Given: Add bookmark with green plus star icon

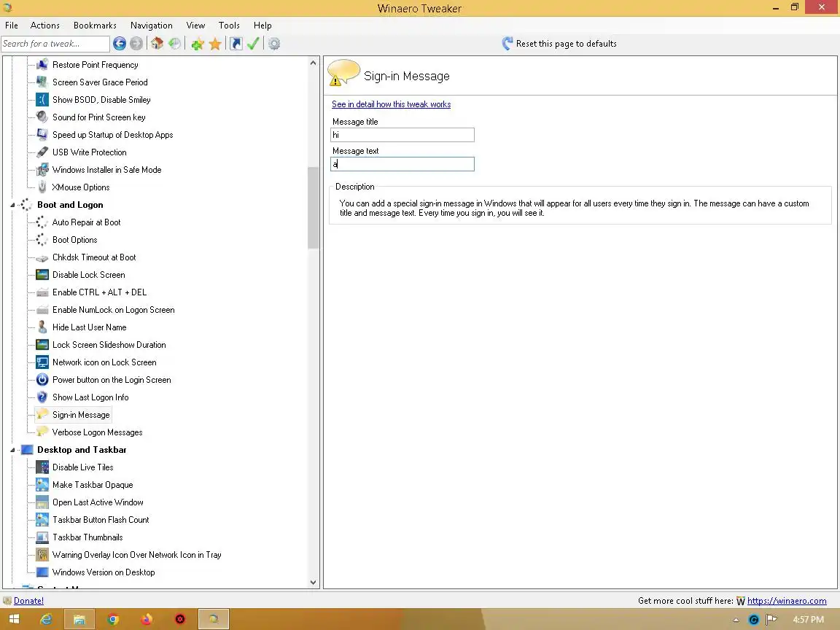Looking at the screenshot, I should [x=197, y=44].
